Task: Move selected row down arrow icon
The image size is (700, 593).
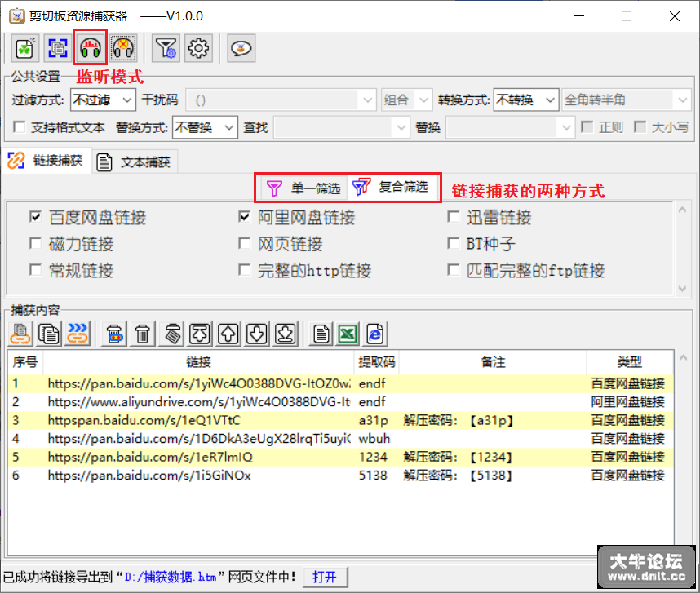Action: 257,334
